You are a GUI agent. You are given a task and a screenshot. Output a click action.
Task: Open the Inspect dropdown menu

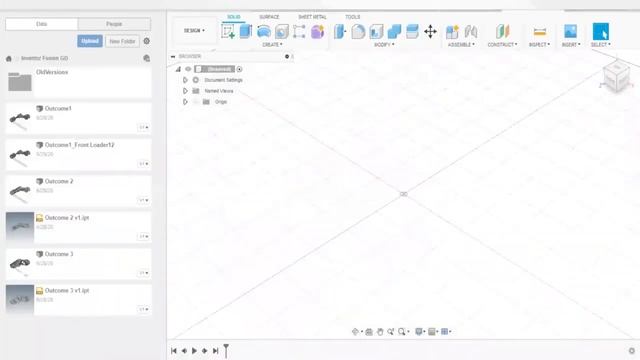[x=540, y=44]
